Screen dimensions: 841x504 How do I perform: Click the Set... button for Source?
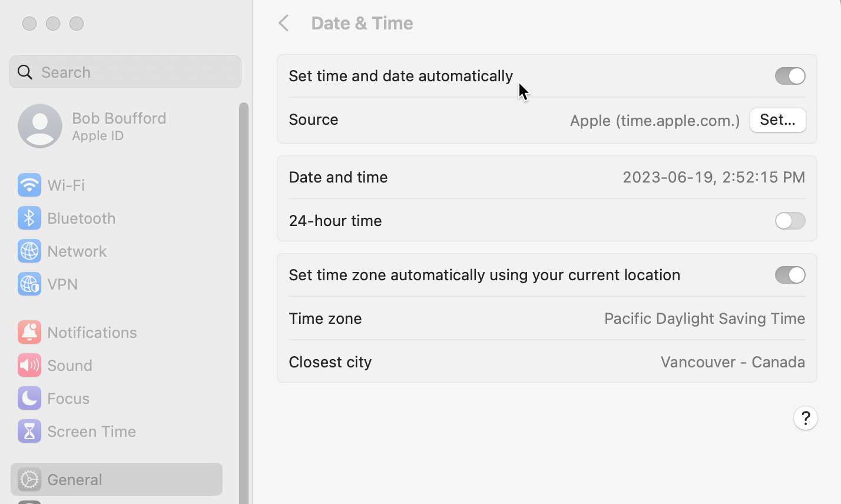777,120
